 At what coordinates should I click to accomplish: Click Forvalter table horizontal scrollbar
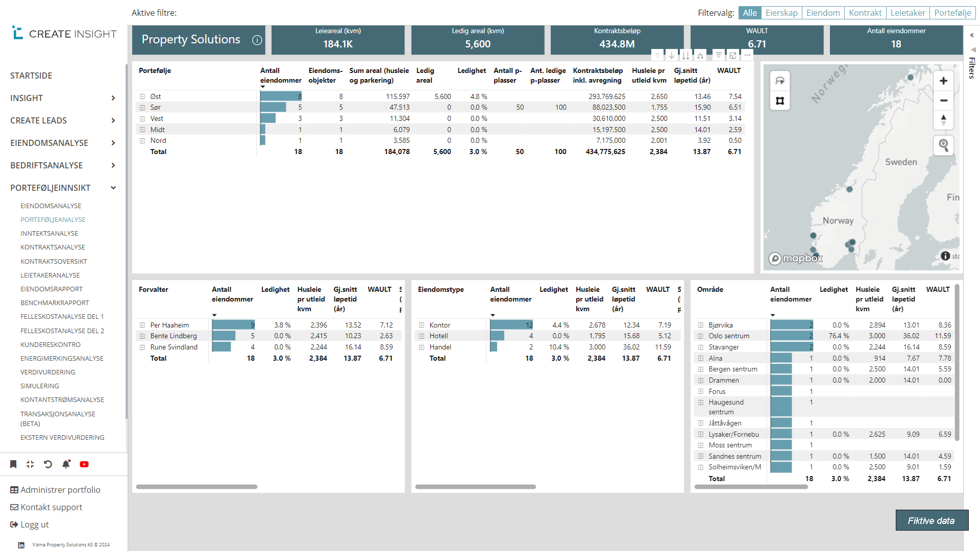point(197,487)
